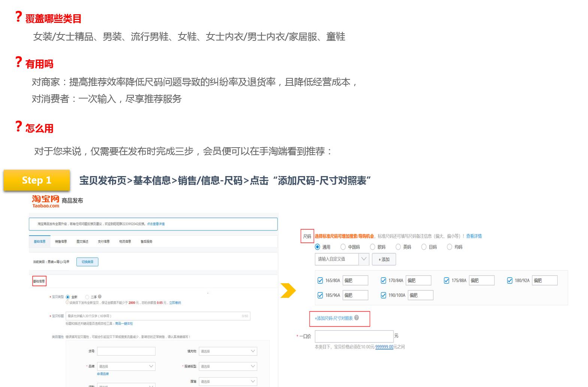Focus the 一口价 price input field
588x387 pixels.
tap(354, 336)
